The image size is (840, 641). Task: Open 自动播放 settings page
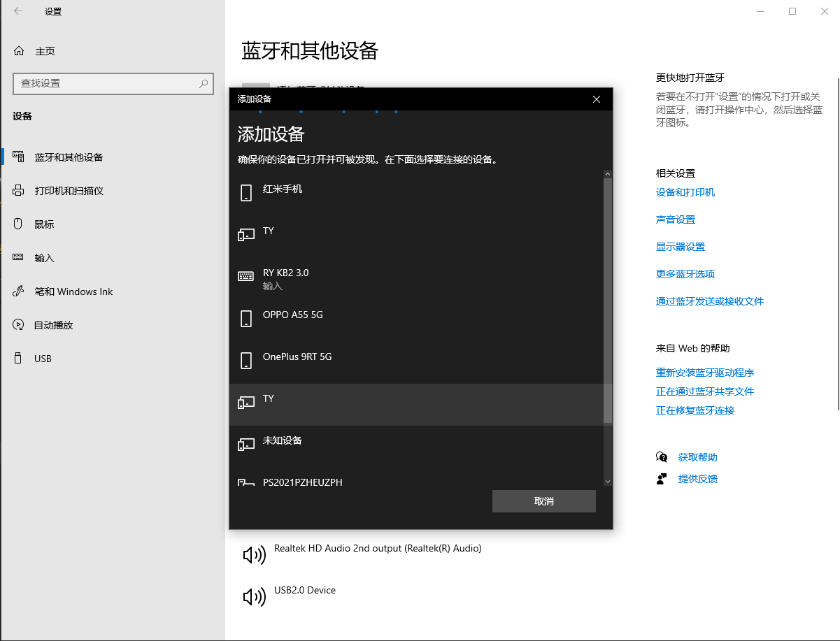(x=52, y=324)
